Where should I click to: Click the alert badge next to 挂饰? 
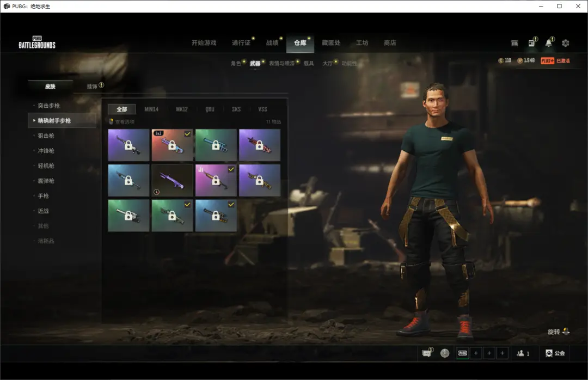(101, 85)
